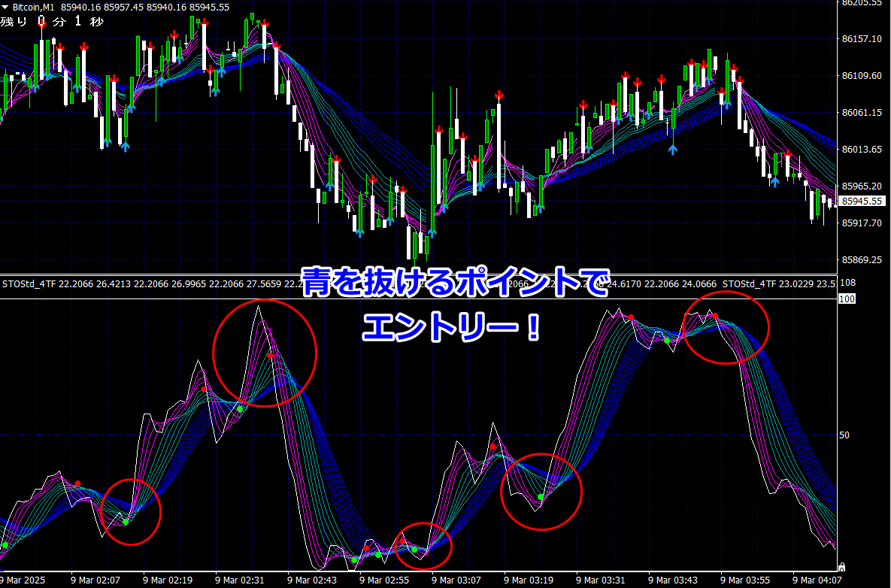
Task: Click the indicator level 100 label
Action: [847, 299]
